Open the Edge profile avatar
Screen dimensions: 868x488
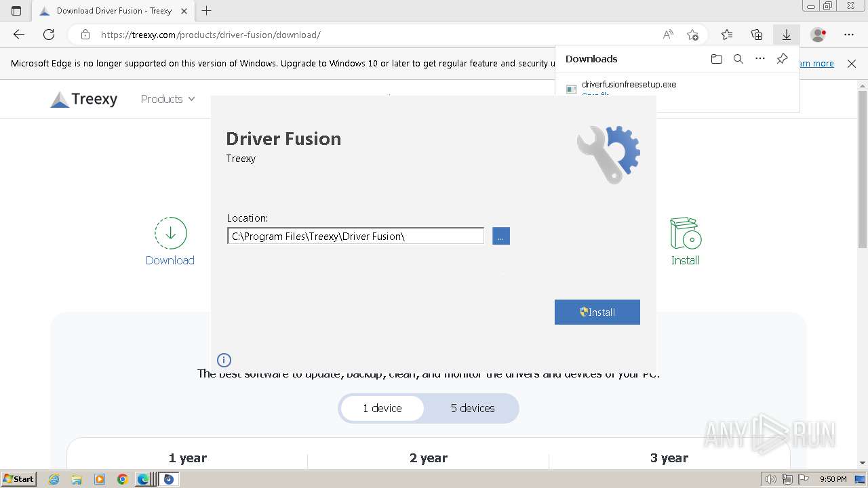click(x=818, y=35)
